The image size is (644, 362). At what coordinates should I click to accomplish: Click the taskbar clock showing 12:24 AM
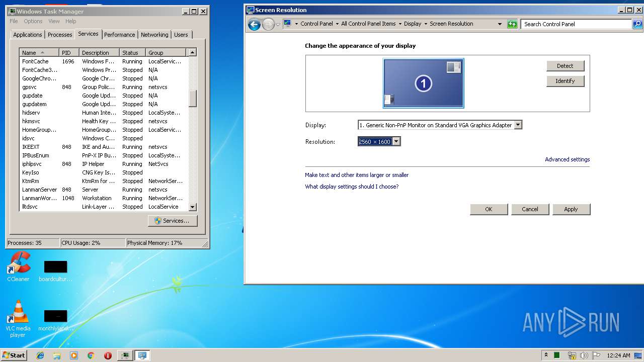point(618,355)
